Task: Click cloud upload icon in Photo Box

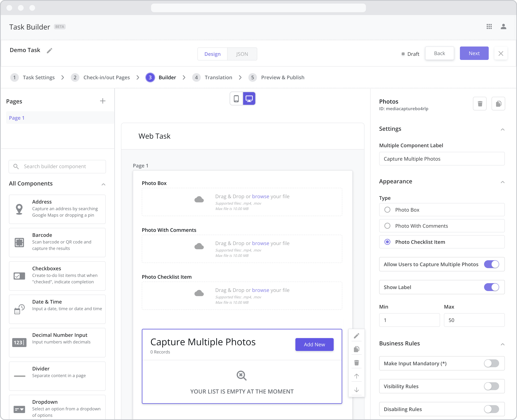Action: click(199, 199)
